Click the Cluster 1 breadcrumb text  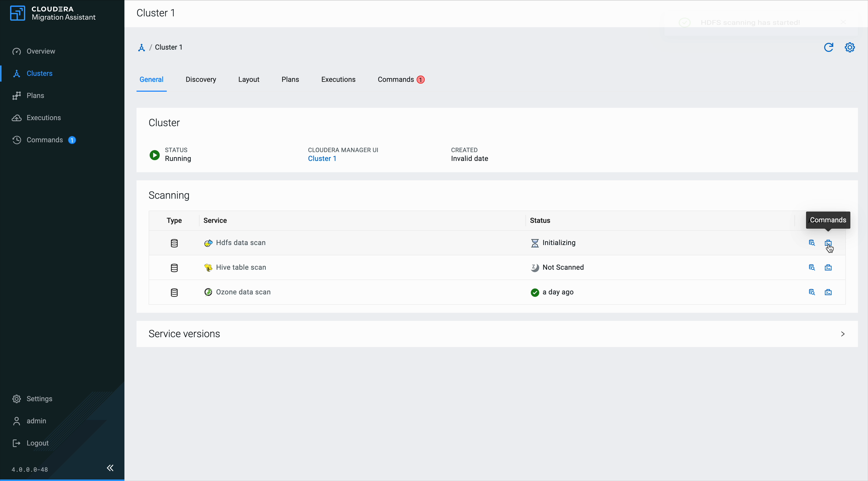click(169, 47)
